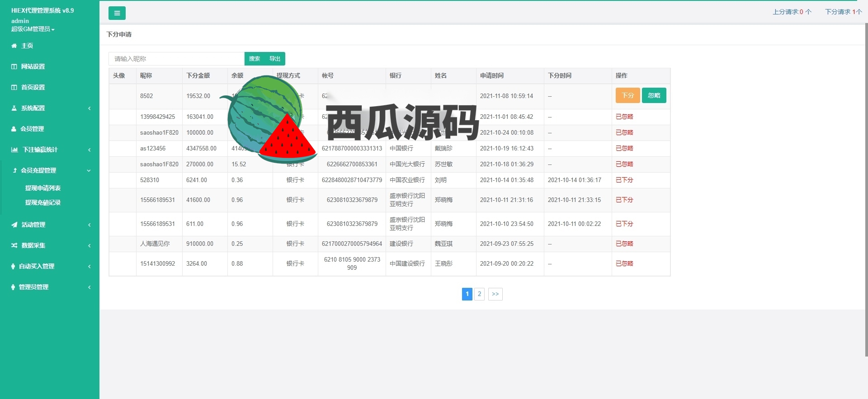Collapse the 会员充提管理 chevron

pyautogui.click(x=89, y=170)
